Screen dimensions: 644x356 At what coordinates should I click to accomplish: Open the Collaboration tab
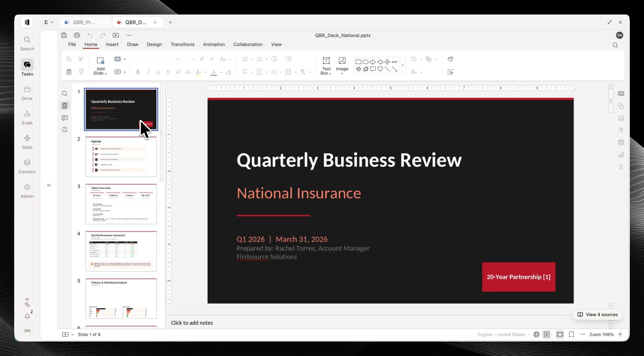pyautogui.click(x=248, y=44)
